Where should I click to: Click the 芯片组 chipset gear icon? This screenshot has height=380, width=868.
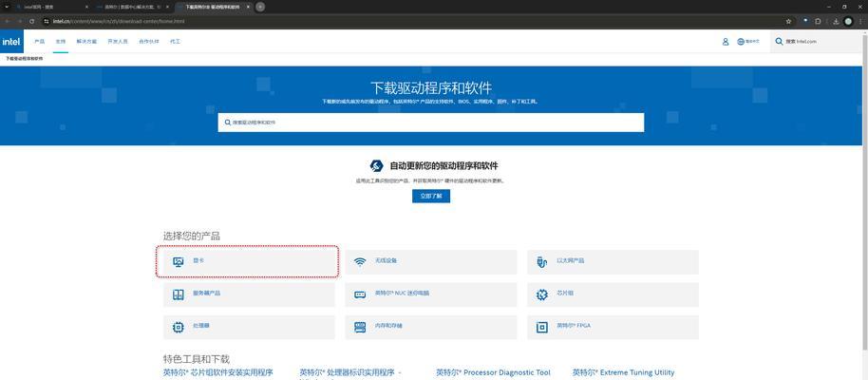tap(542, 294)
